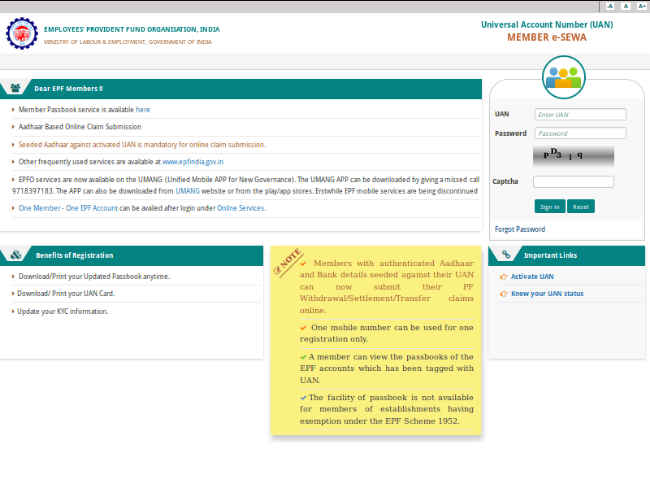Click the decrease font size icon
The width and height of the screenshot is (650, 480).
[610, 6]
